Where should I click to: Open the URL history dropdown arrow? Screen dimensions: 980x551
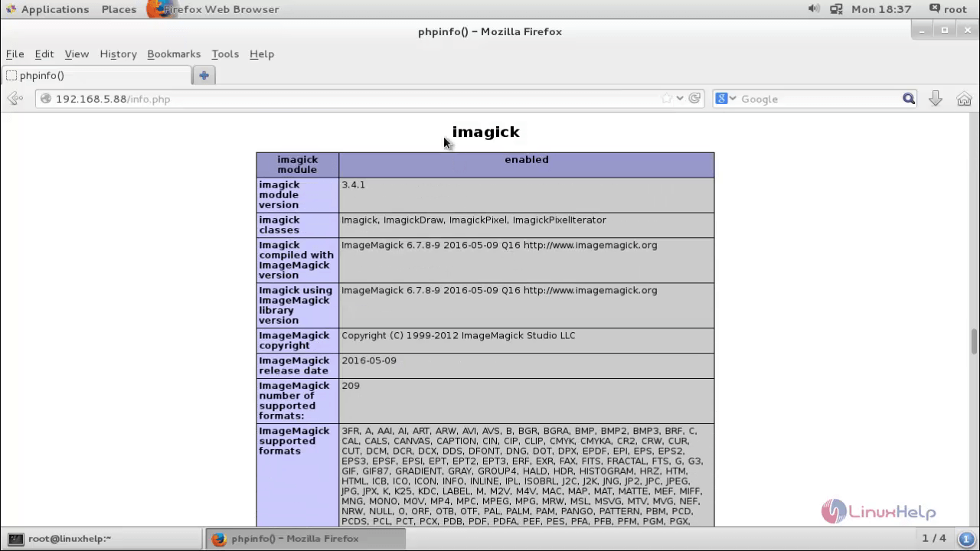(x=680, y=99)
